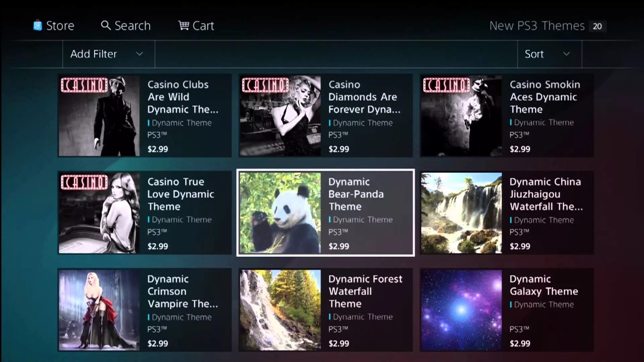
Task: Click Dynamic Theme tag on Bear-Panda card
Action: click(361, 220)
